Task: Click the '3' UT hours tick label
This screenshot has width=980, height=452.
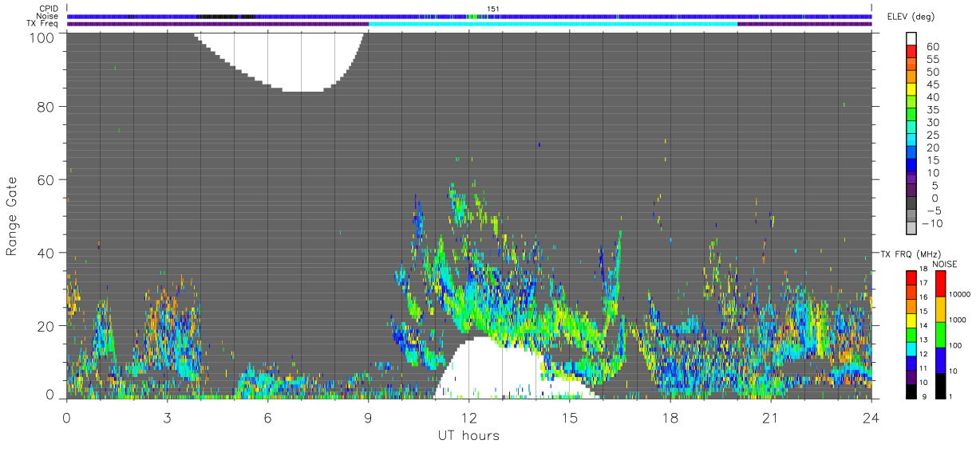Action: click(x=167, y=418)
